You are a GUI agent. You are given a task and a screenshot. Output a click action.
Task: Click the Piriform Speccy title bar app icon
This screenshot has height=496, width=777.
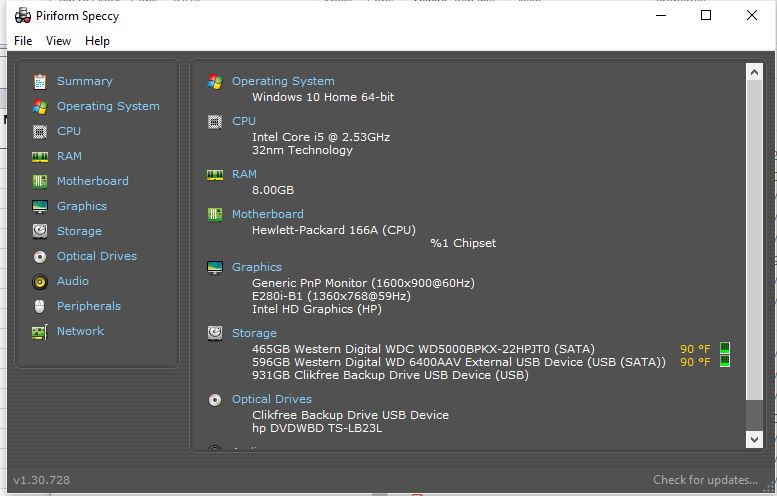pyautogui.click(x=23, y=16)
